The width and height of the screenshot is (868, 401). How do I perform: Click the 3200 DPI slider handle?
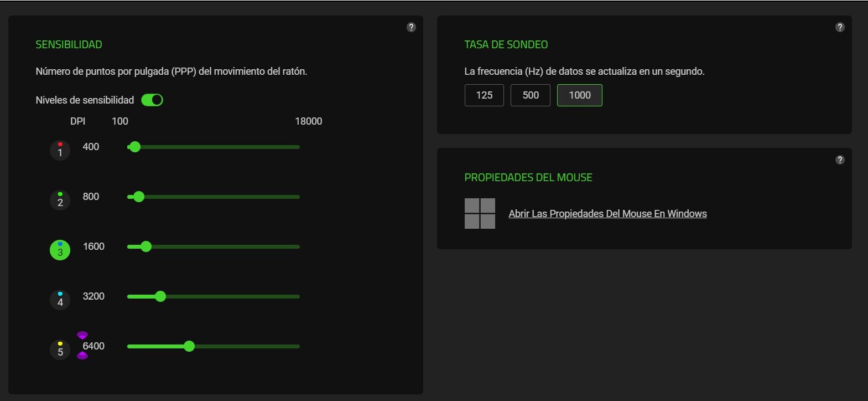(x=160, y=296)
